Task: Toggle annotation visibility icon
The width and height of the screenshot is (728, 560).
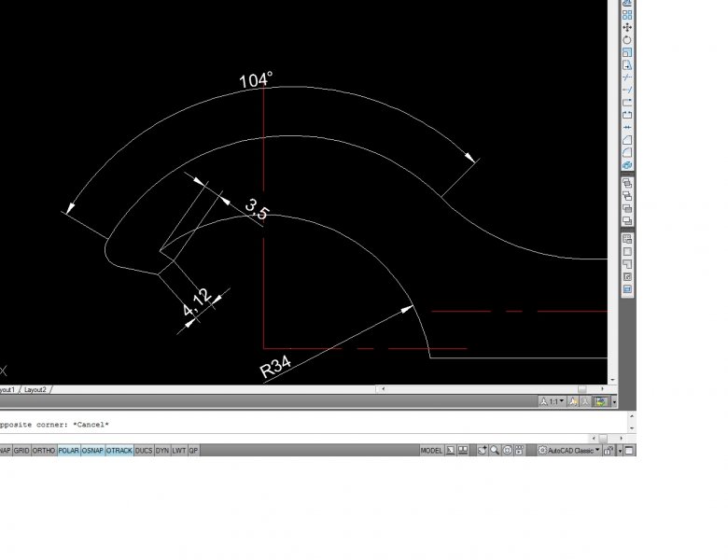Action: [x=573, y=401]
